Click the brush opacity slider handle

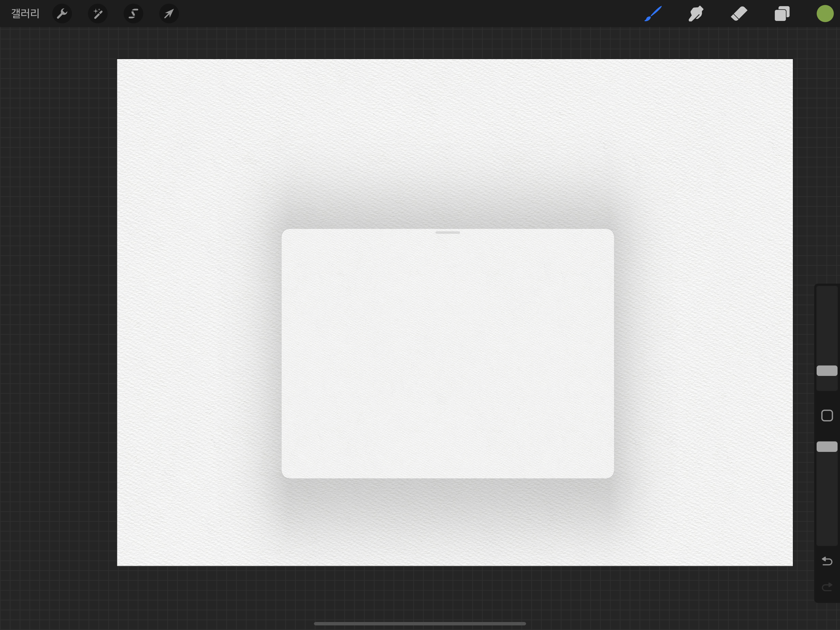[x=827, y=446]
